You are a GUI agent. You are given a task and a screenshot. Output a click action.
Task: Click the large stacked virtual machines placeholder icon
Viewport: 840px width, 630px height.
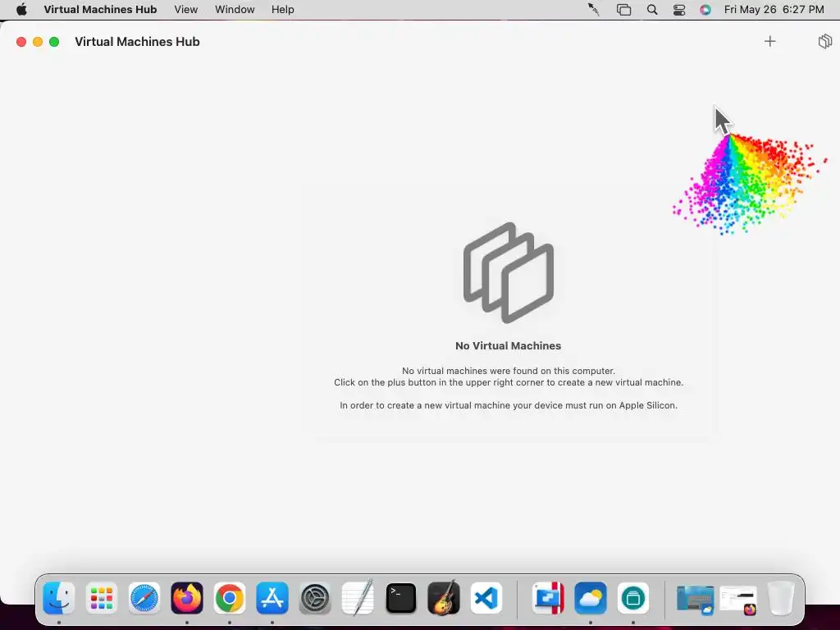point(509,272)
